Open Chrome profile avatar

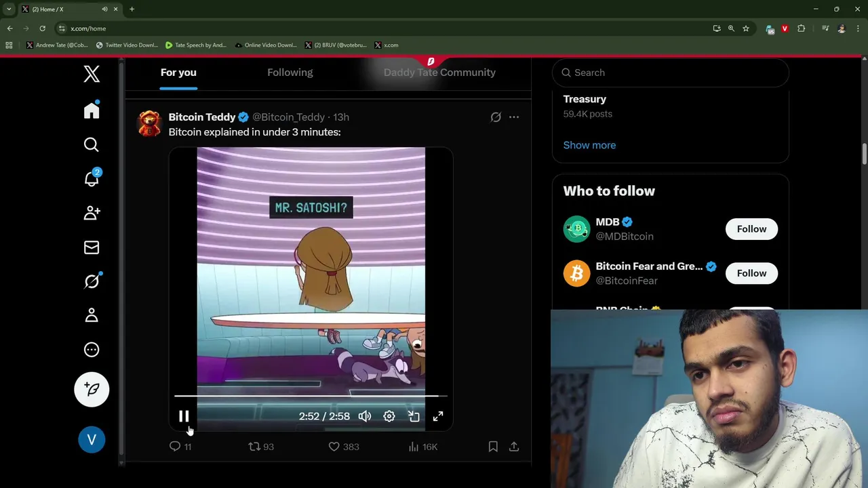pos(842,28)
